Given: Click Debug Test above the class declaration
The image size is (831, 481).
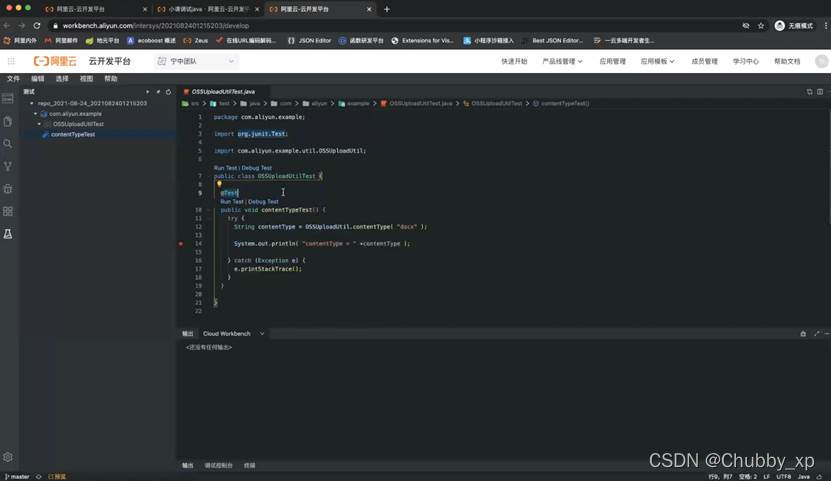Looking at the screenshot, I should (257, 168).
